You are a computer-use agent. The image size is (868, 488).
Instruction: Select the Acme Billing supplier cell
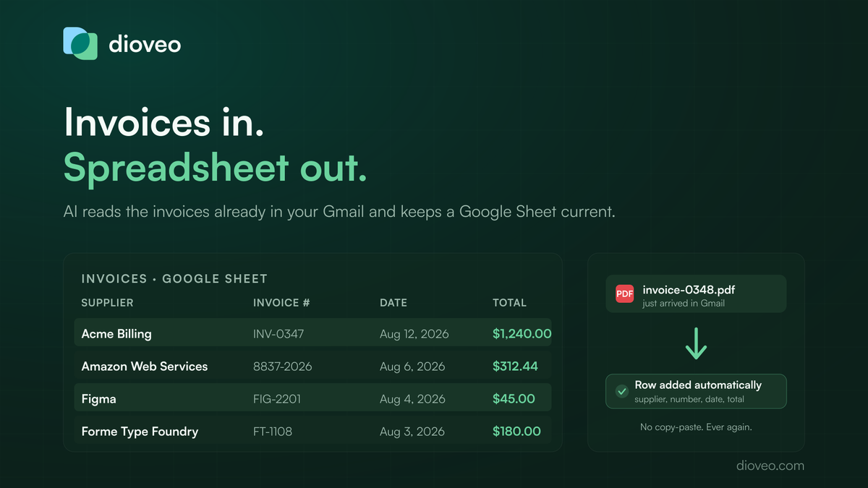(x=116, y=334)
